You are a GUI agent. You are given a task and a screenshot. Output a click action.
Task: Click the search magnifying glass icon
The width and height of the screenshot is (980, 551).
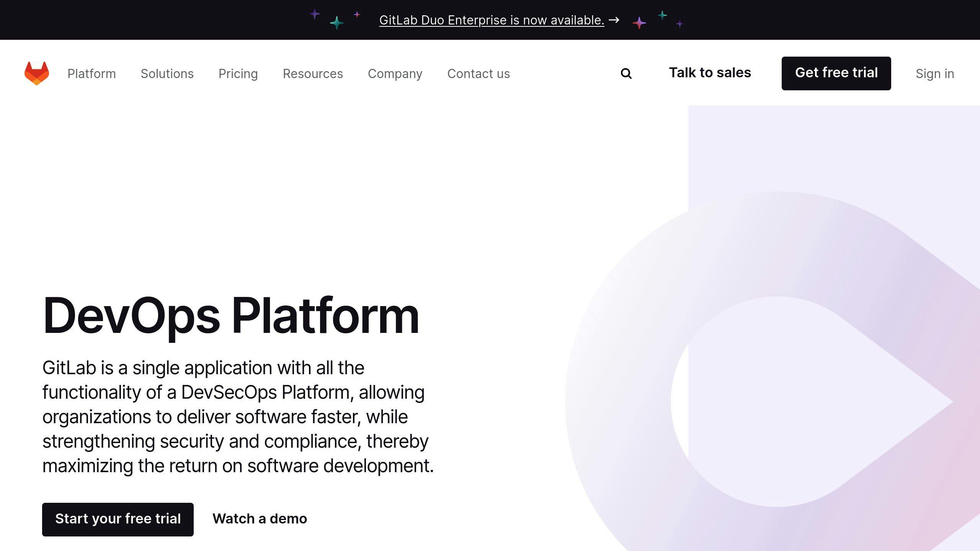[x=626, y=73]
